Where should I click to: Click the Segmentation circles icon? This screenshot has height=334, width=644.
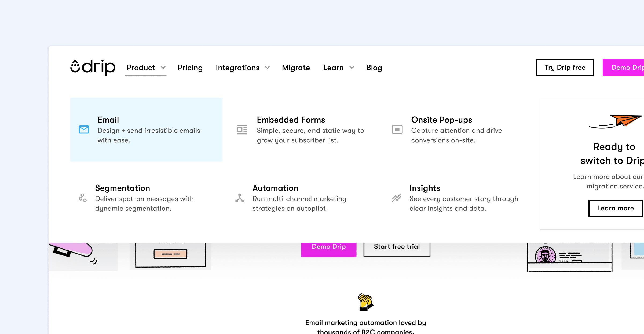click(83, 198)
